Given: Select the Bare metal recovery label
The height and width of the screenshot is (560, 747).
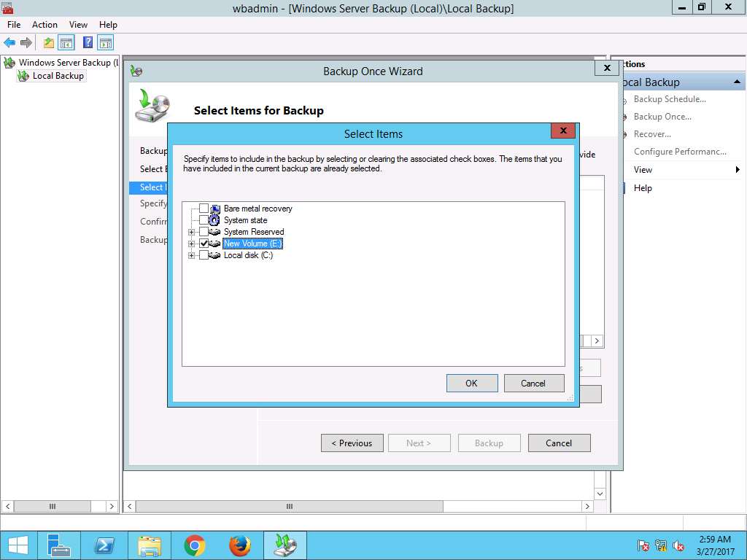Looking at the screenshot, I should [x=258, y=209].
